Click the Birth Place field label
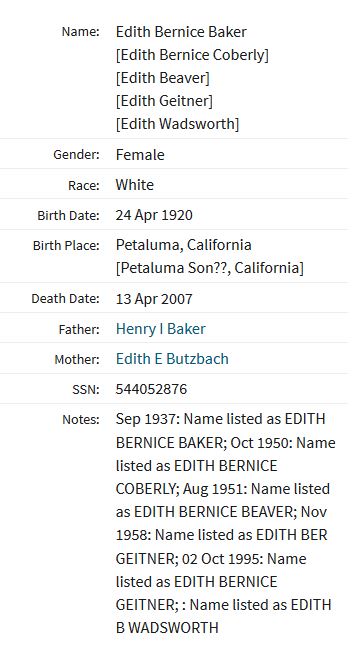 66,246
